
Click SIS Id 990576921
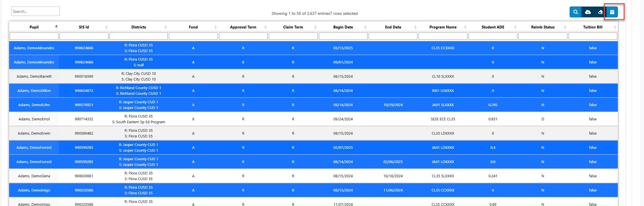click(84, 105)
